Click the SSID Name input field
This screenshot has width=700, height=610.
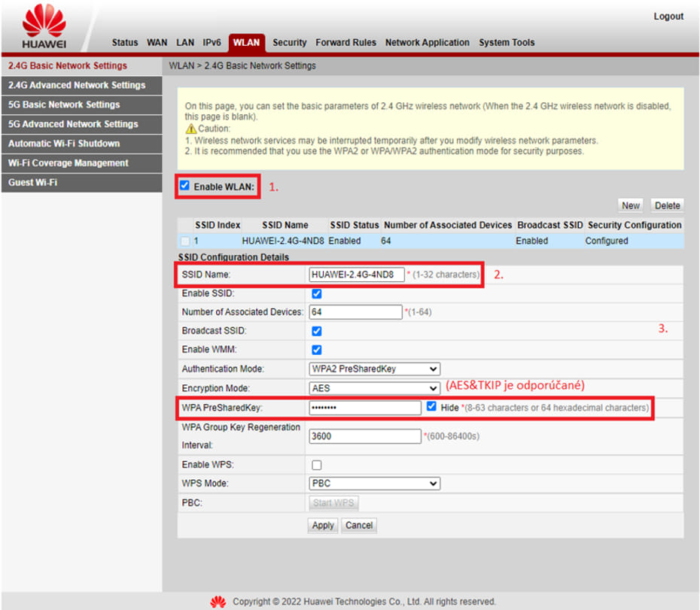(356, 275)
